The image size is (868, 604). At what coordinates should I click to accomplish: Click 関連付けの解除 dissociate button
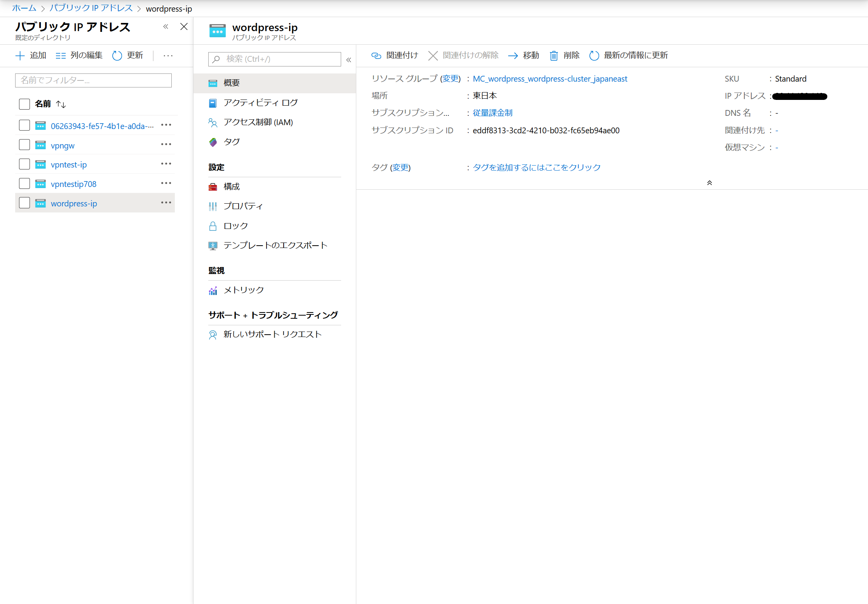[x=464, y=56]
